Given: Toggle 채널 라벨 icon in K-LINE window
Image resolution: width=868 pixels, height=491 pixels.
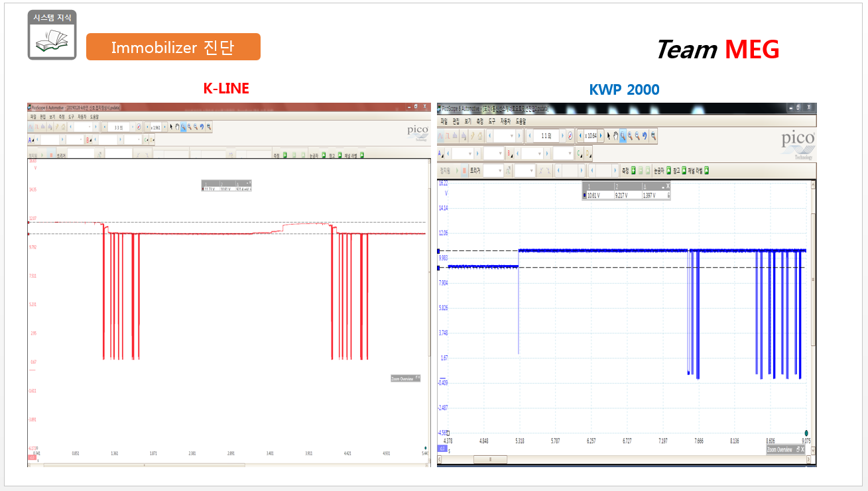Looking at the screenshot, I should [x=362, y=155].
